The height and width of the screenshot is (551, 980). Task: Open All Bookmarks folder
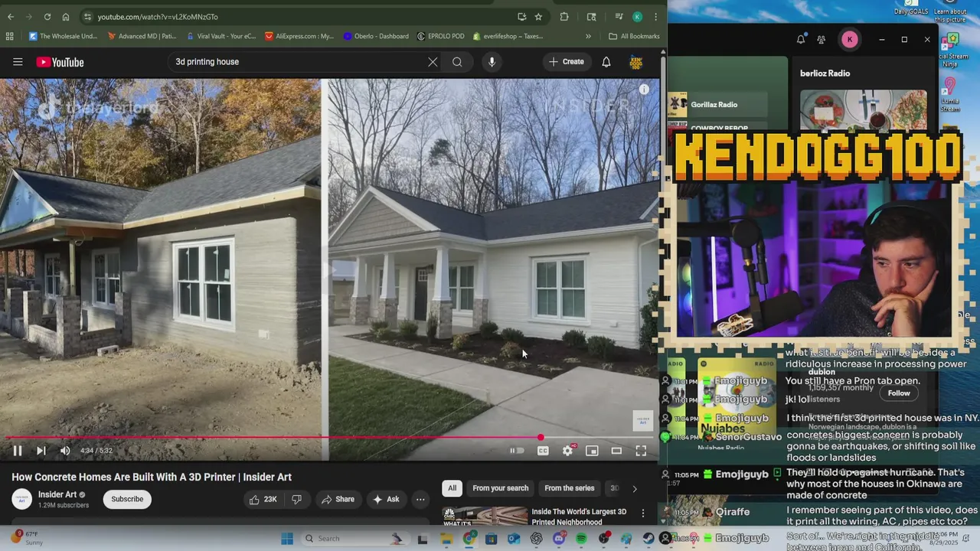(634, 36)
